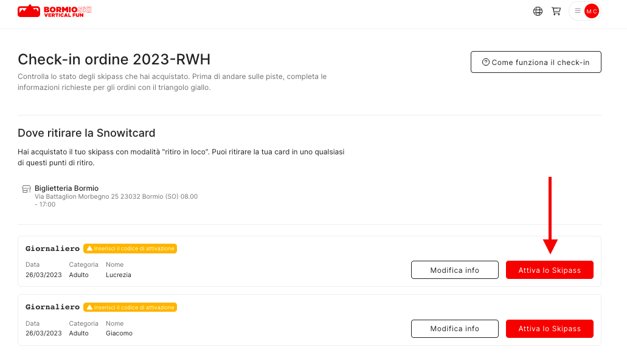Click Giacomo's activation code warning badge
The width and height of the screenshot is (627, 364).
[x=130, y=307]
